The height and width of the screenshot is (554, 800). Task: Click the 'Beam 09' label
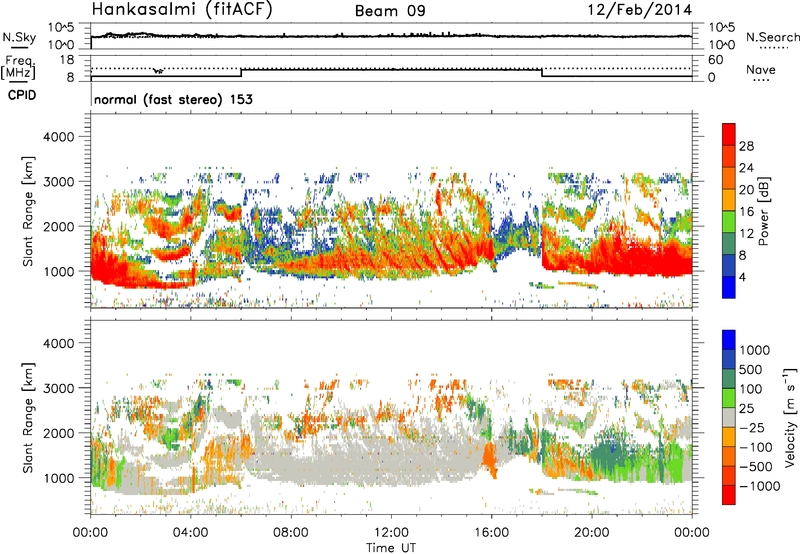390,11
